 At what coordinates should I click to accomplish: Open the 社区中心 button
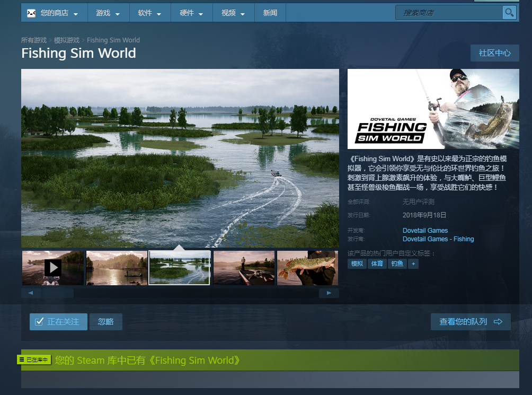[494, 53]
